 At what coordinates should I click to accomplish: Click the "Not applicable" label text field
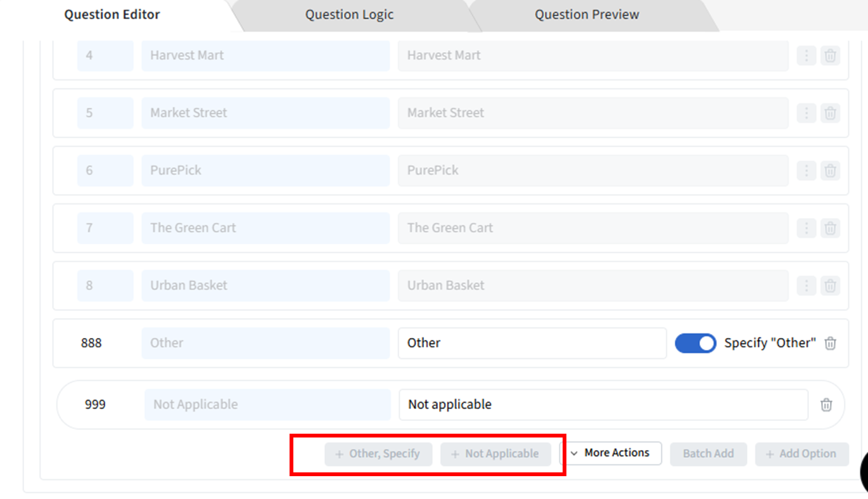point(603,405)
